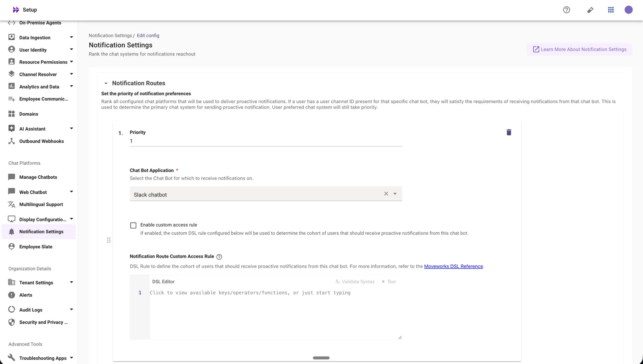Expand the Tenant Settings menu
The height and width of the screenshot is (364, 643).
pyautogui.click(x=72, y=282)
